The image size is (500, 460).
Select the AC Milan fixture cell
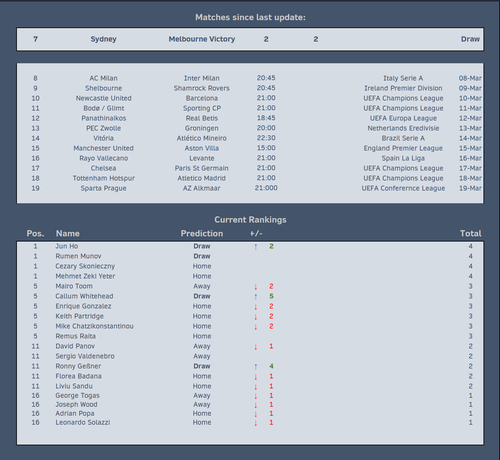coord(103,78)
